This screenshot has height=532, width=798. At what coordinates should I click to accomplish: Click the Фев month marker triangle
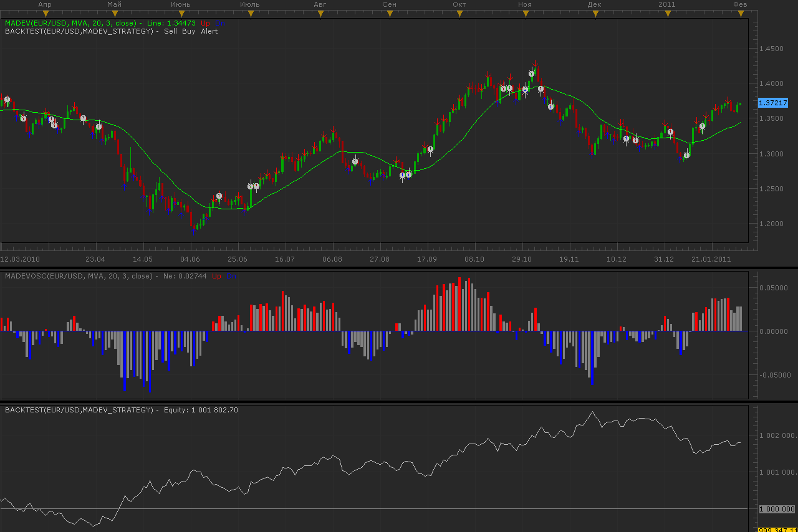741,14
